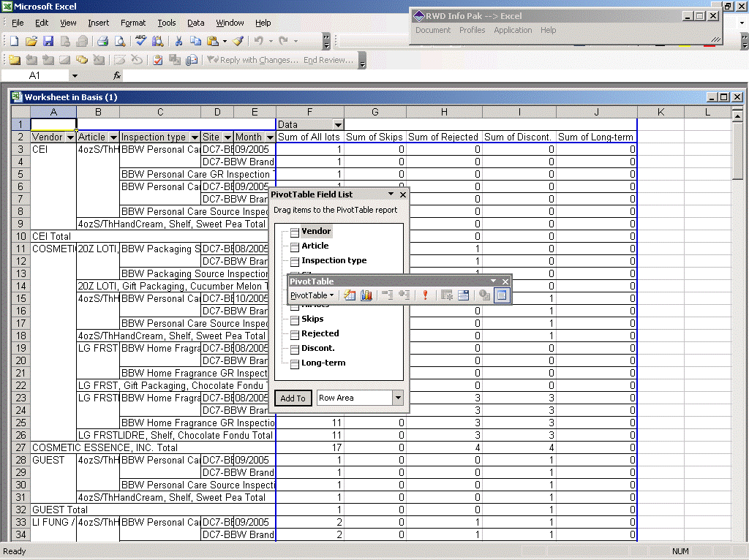Open the Insert menu

click(99, 23)
